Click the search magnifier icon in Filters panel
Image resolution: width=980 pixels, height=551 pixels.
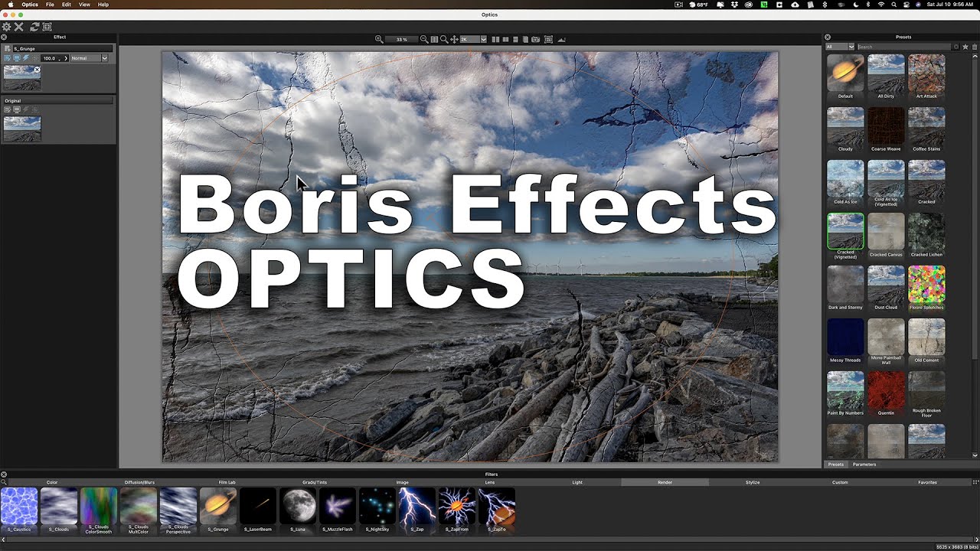click(3, 482)
